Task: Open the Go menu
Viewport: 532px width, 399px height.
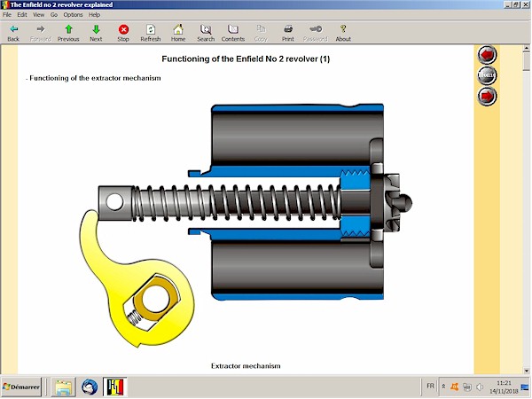Action: coord(54,14)
